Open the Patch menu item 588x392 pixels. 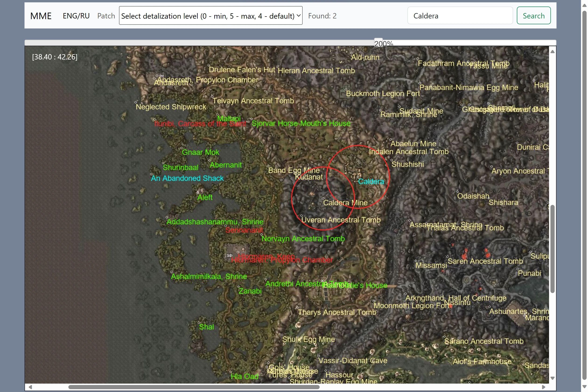click(x=106, y=16)
